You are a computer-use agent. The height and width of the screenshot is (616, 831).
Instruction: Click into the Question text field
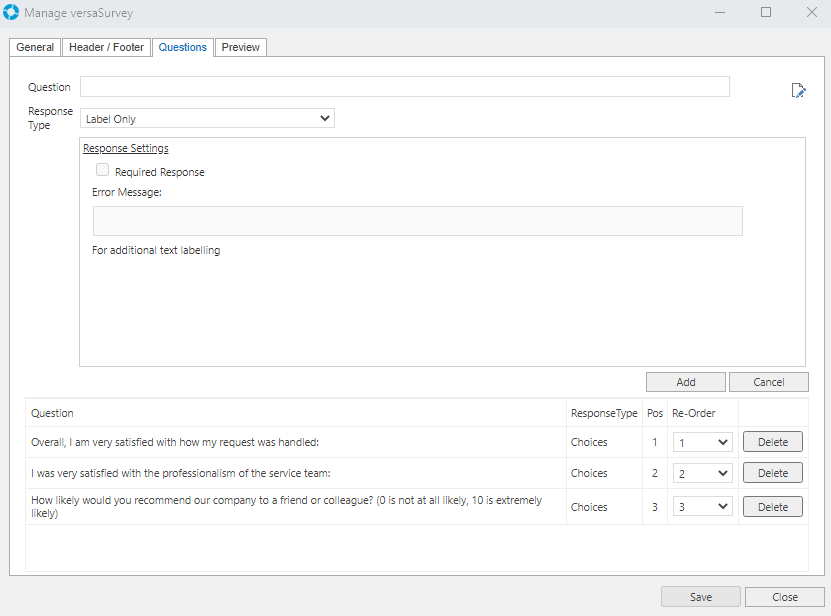tap(404, 87)
